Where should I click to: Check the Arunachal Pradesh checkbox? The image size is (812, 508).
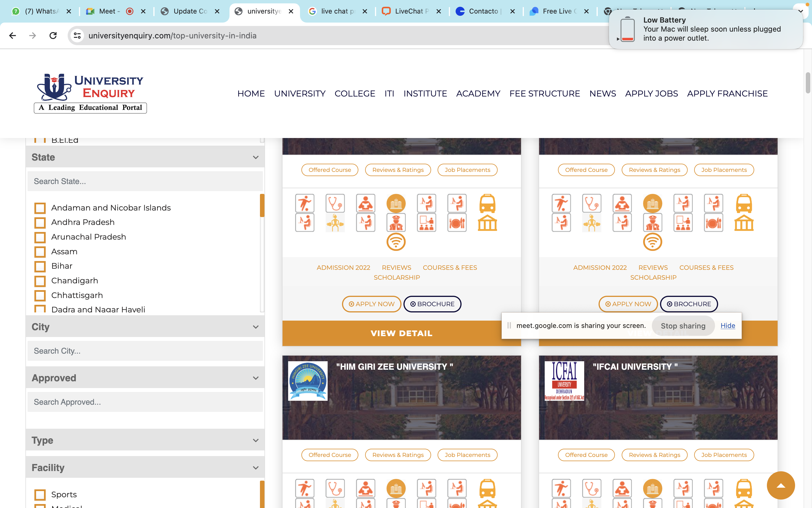pos(40,237)
